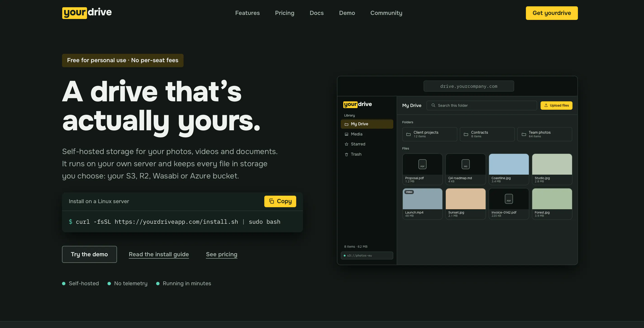This screenshot has width=644, height=328.
Task: Click the No telemetry label
Action: [x=131, y=283]
